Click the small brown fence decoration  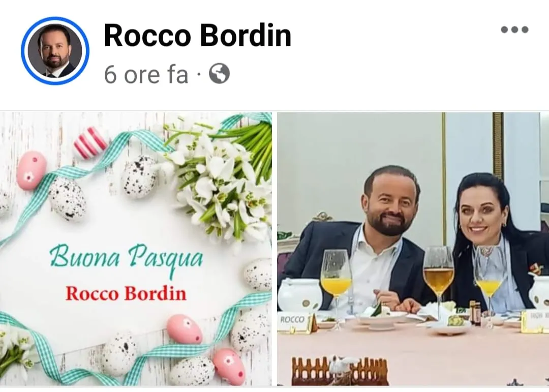click(340, 371)
